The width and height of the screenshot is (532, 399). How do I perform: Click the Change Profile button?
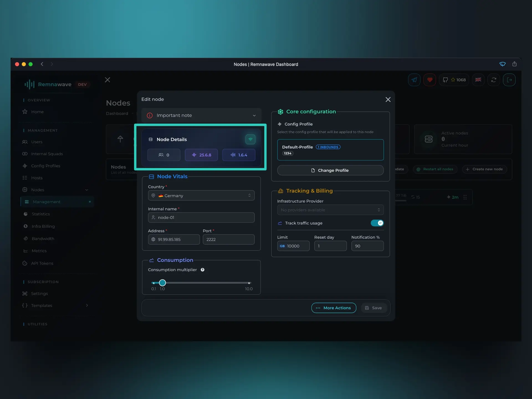[x=330, y=170]
